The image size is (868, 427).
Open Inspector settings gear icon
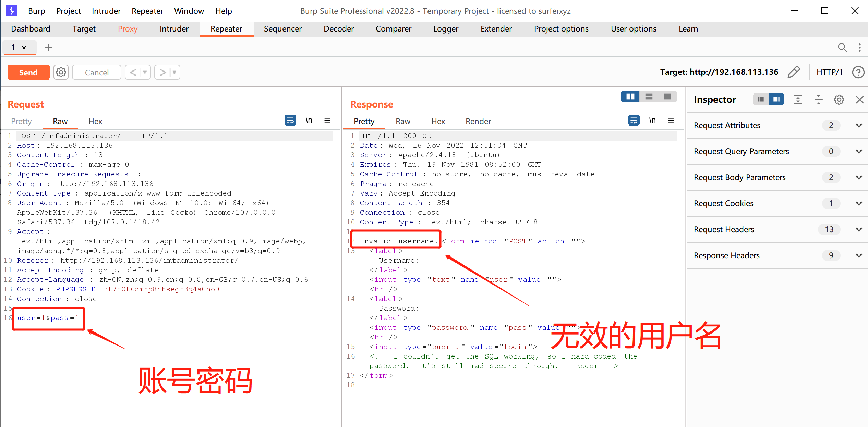pos(839,100)
